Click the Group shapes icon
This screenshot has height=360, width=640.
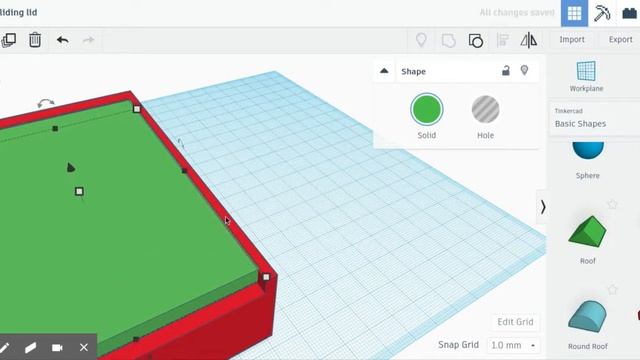coord(449,40)
